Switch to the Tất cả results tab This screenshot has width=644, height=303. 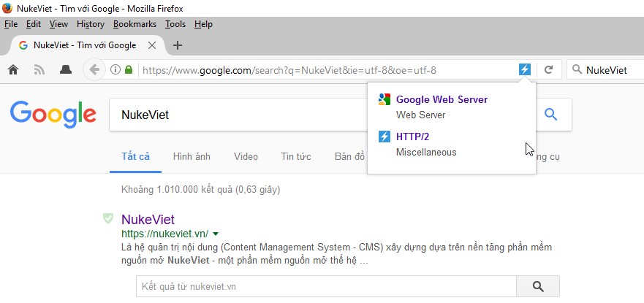coord(135,156)
